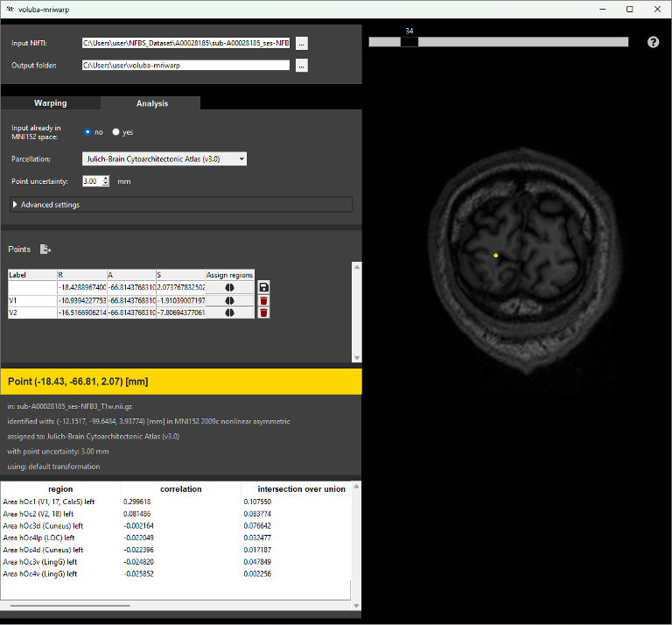Click the yellow point marker on the brain image
The image size is (672, 625).
[496, 255]
